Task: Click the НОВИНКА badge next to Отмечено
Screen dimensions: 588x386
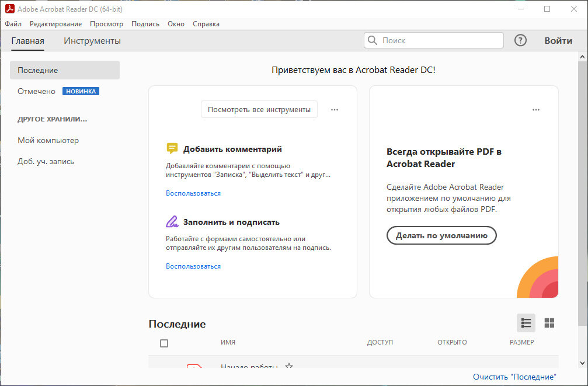Action: 81,91
